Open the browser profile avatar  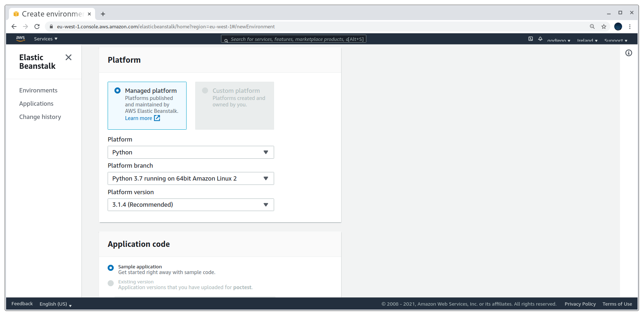pyautogui.click(x=618, y=27)
